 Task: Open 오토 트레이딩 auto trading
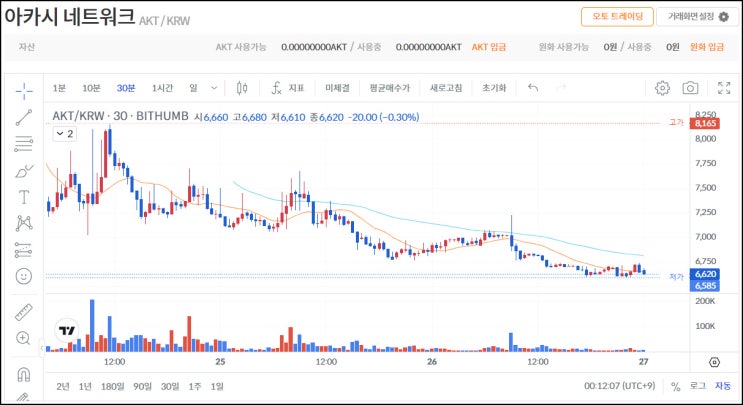(x=617, y=17)
